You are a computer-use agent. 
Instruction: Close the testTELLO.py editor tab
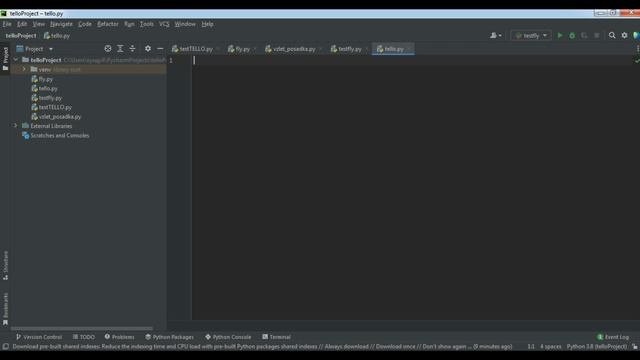218,49
